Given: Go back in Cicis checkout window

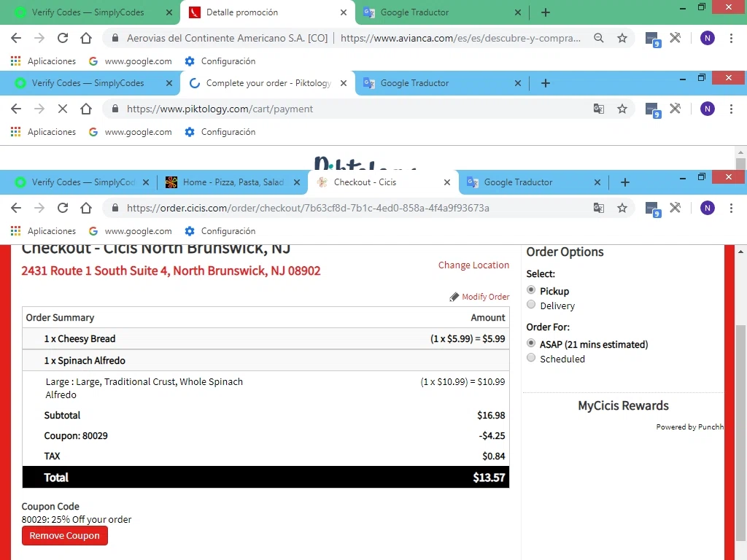Looking at the screenshot, I should [x=16, y=208].
